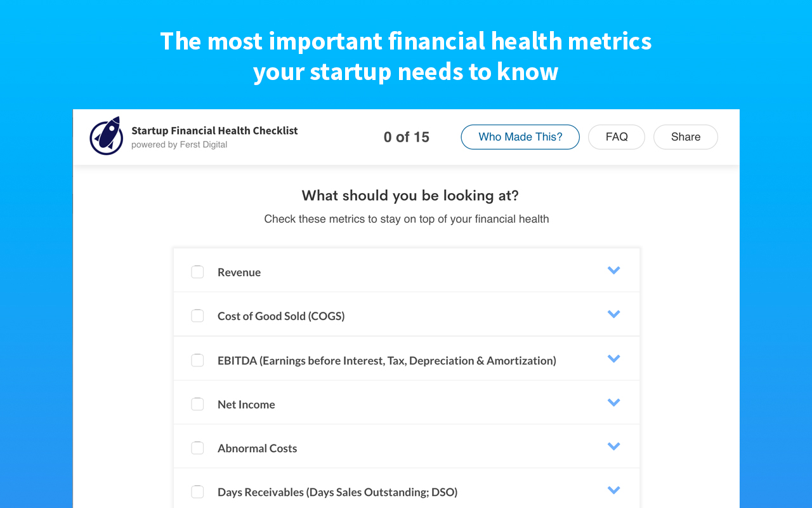This screenshot has height=508, width=812.
Task: Tick the Abnormal Costs checkbox
Action: pos(197,448)
